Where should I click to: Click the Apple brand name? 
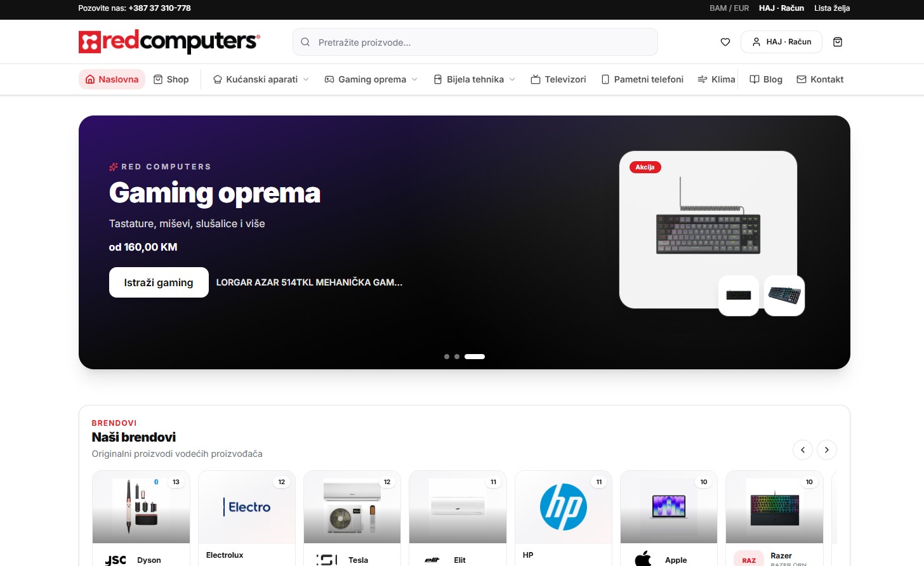pyautogui.click(x=676, y=560)
